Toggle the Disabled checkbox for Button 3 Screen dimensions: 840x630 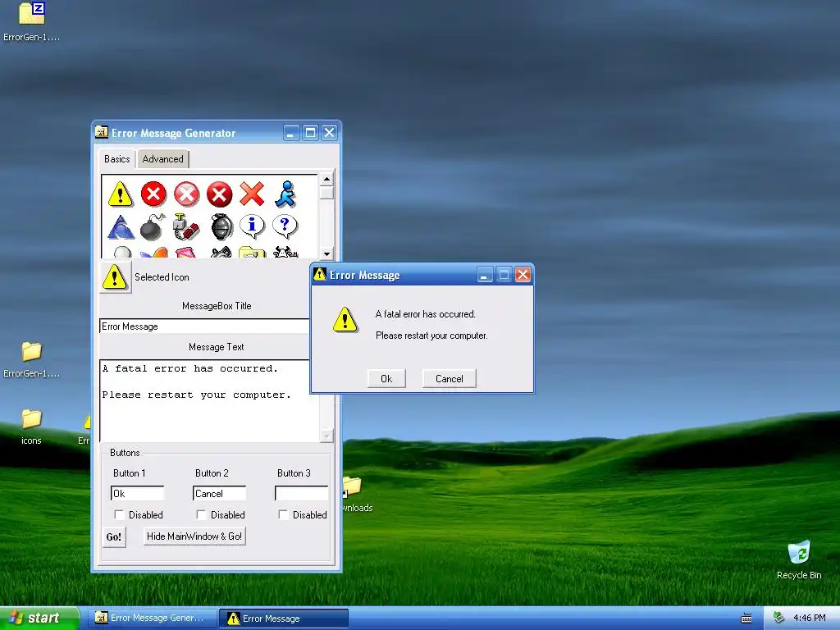(x=283, y=515)
